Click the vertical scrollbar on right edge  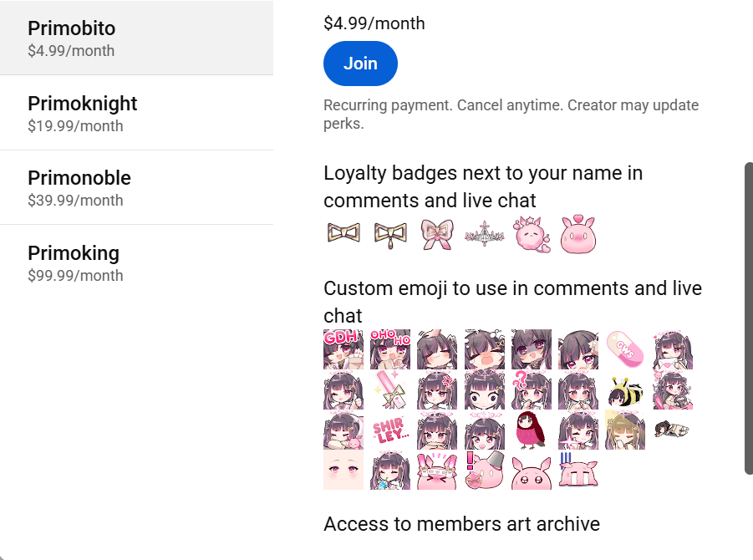click(749, 318)
